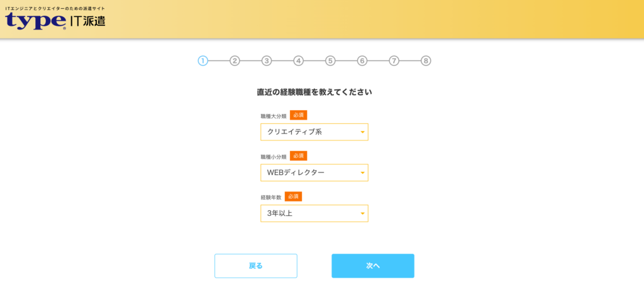The height and width of the screenshot is (301, 644).
Task: Click the 戻る button
Action: [x=256, y=266]
